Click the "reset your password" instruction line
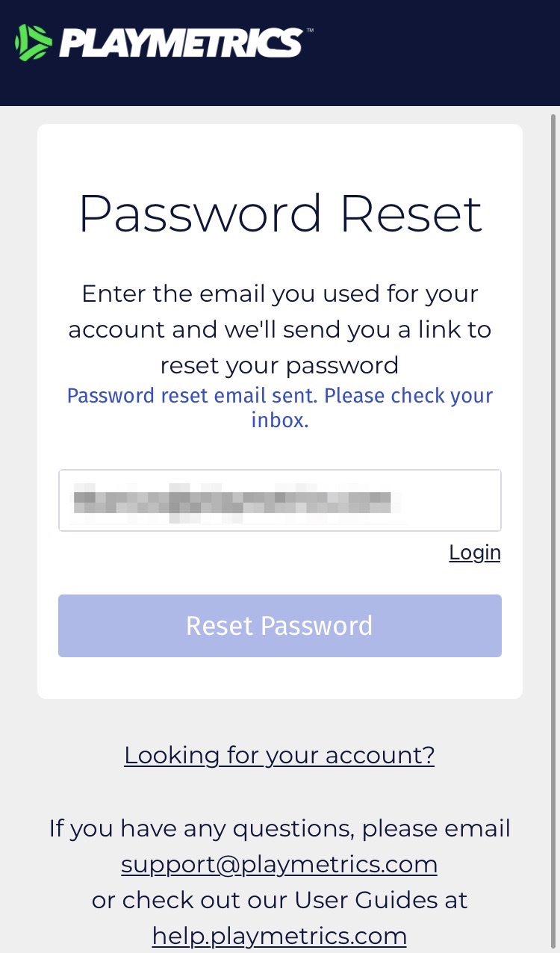 (280, 365)
